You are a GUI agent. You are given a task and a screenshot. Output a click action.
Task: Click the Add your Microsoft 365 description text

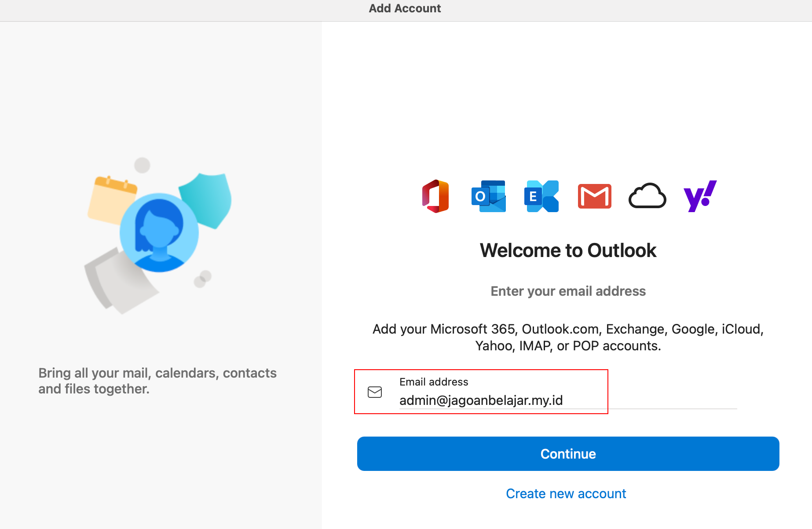pos(568,338)
